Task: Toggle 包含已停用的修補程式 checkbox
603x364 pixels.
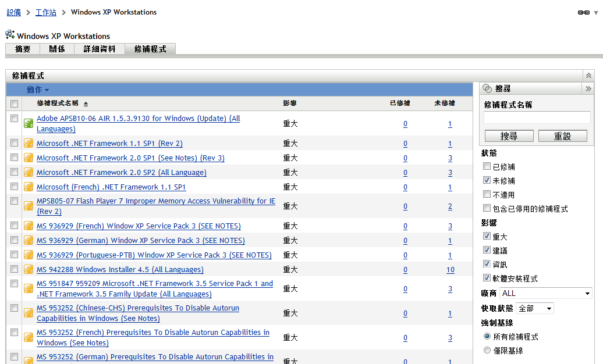Action: coord(487,208)
